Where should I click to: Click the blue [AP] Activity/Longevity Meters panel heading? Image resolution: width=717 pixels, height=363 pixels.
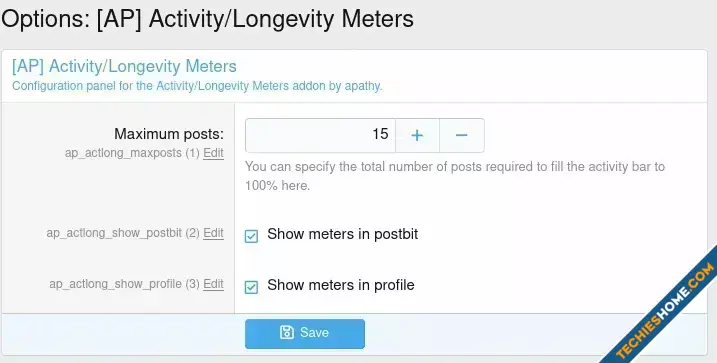click(x=124, y=66)
